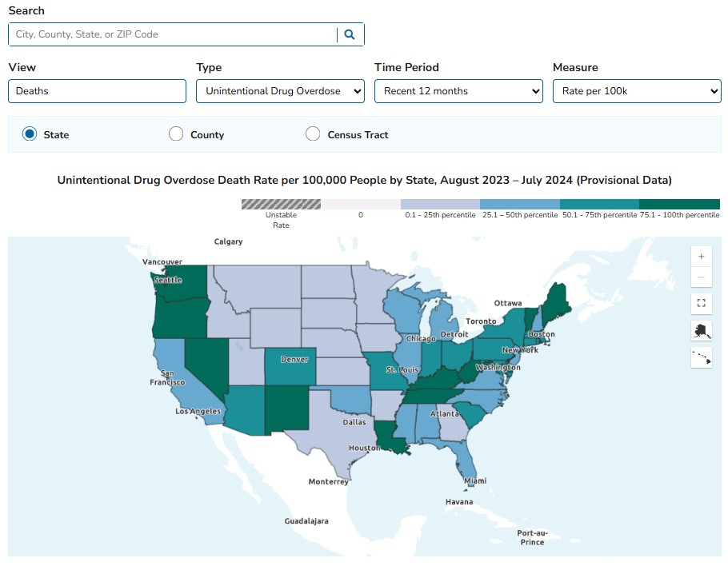
Task: Select the State radio button
Action: tap(30, 134)
